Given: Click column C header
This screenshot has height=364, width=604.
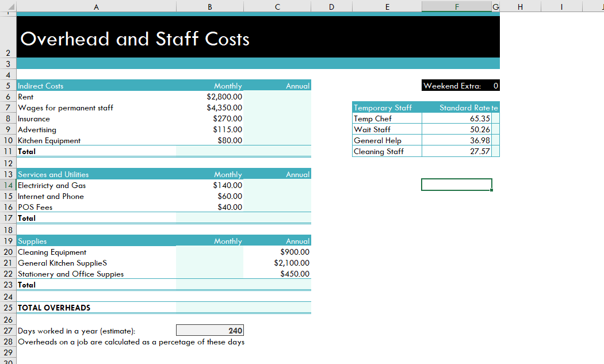Looking at the screenshot, I should pos(277,6).
